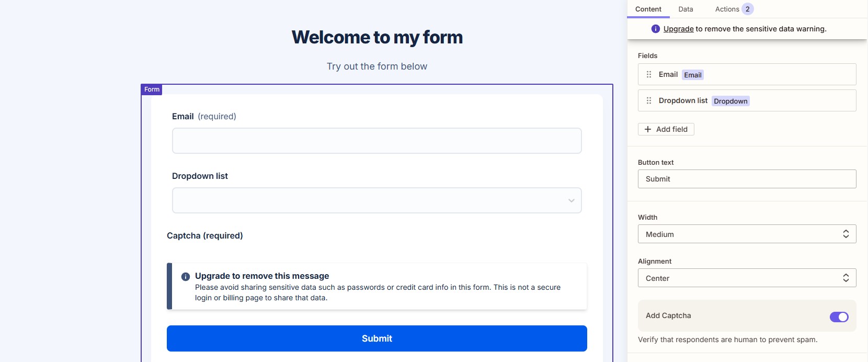Click the Upgrade link in the warning banner
Screen dimensions: 868x362
tap(678, 29)
